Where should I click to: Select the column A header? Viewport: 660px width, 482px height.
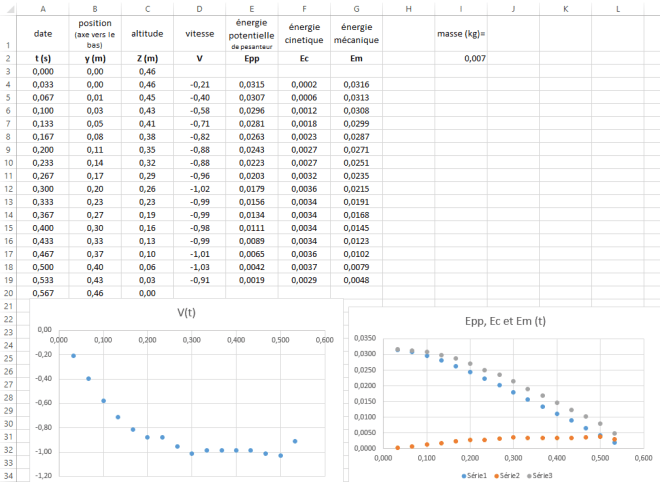click(43, 8)
